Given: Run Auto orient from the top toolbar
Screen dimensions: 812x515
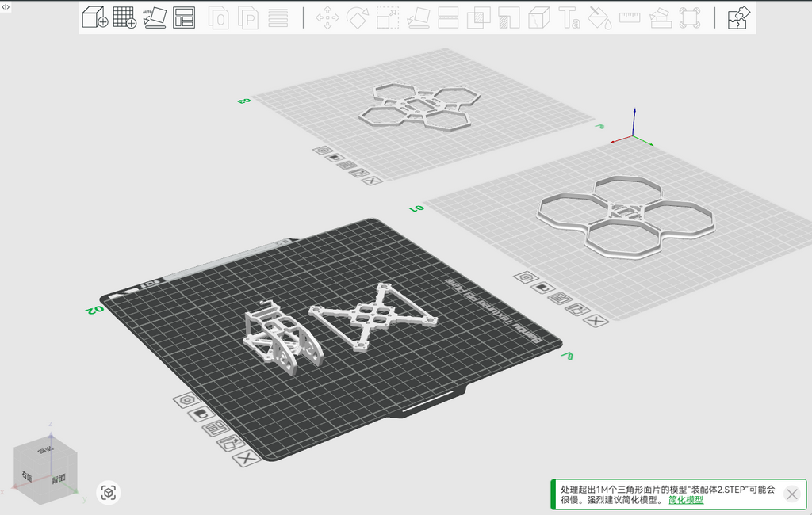Looking at the screenshot, I should point(155,17).
